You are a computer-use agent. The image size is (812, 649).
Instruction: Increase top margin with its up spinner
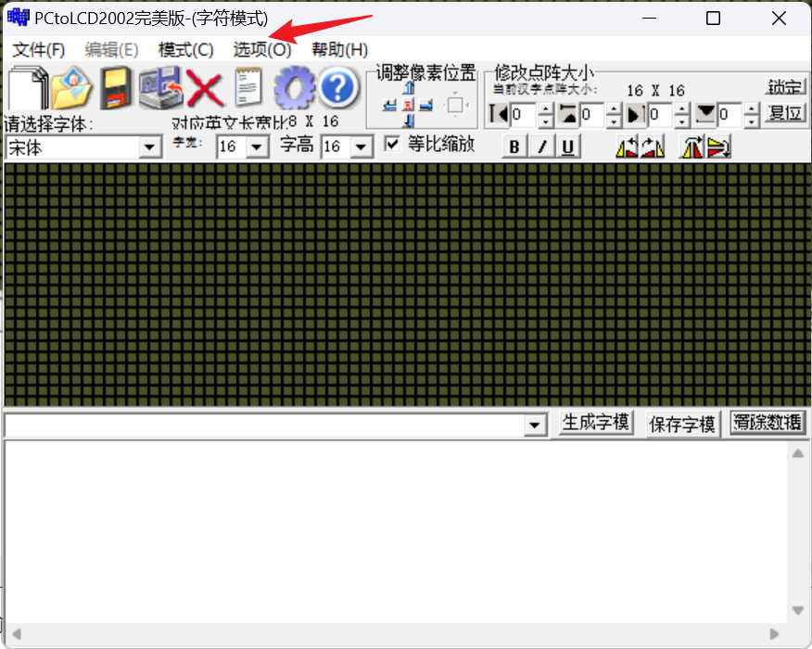tap(614, 108)
